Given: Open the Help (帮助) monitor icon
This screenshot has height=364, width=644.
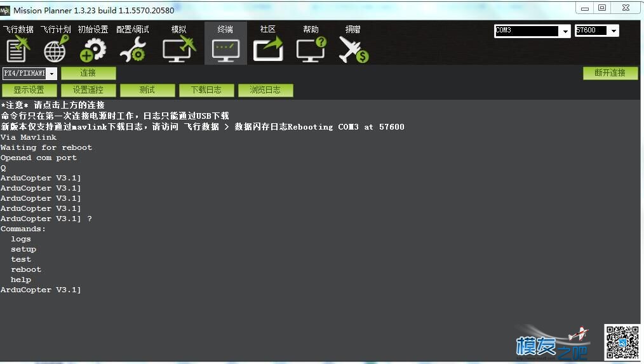Looking at the screenshot, I should coord(311,50).
